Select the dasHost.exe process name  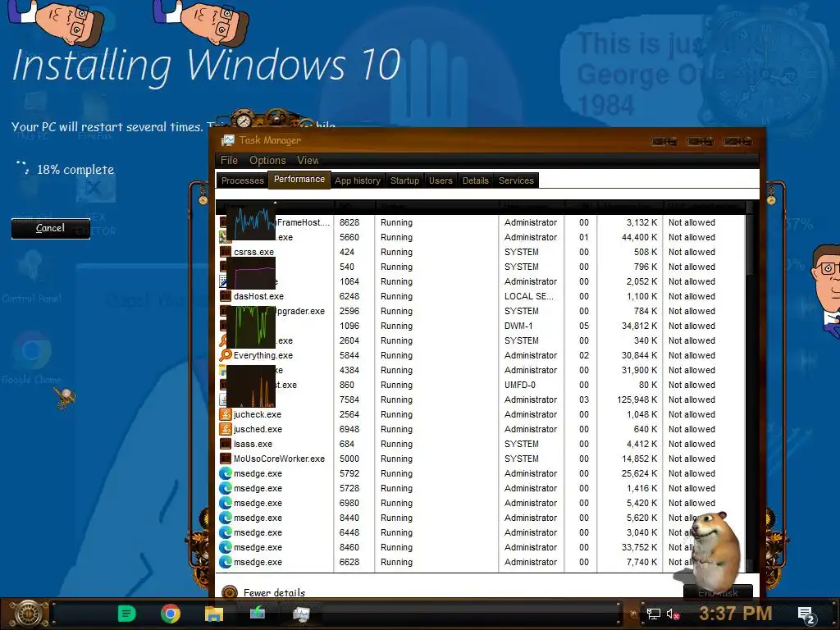coord(258,296)
